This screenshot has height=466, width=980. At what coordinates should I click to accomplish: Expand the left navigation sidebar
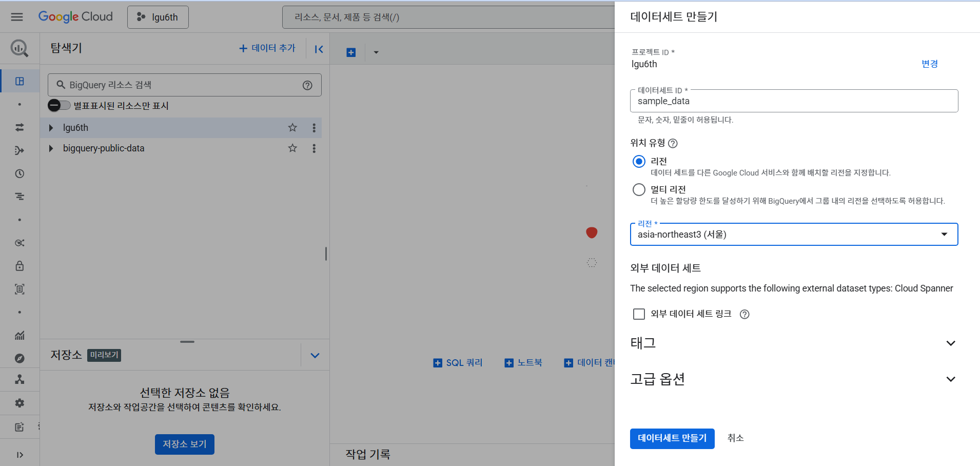[x=19, y=455]
